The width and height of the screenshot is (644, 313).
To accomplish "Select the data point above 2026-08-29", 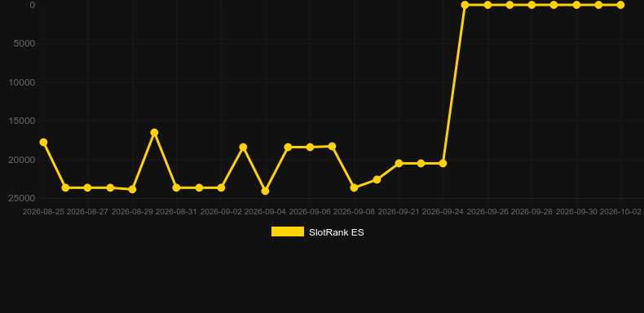I will pos(132,189).
